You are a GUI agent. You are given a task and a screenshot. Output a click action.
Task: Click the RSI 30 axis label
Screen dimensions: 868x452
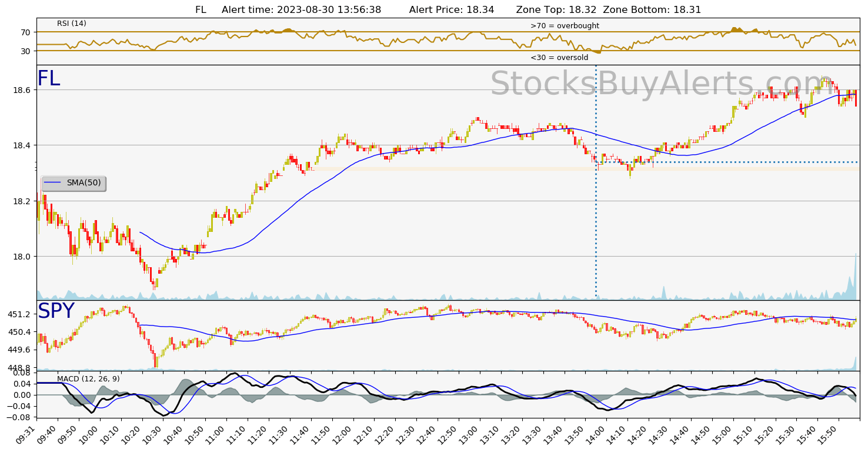[27, 51]
